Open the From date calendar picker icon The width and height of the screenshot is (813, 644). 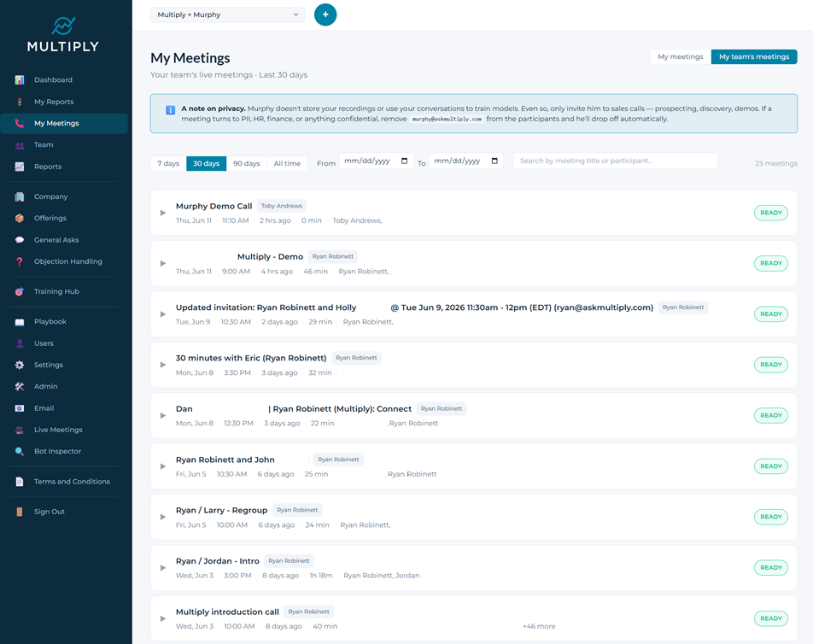405,161
